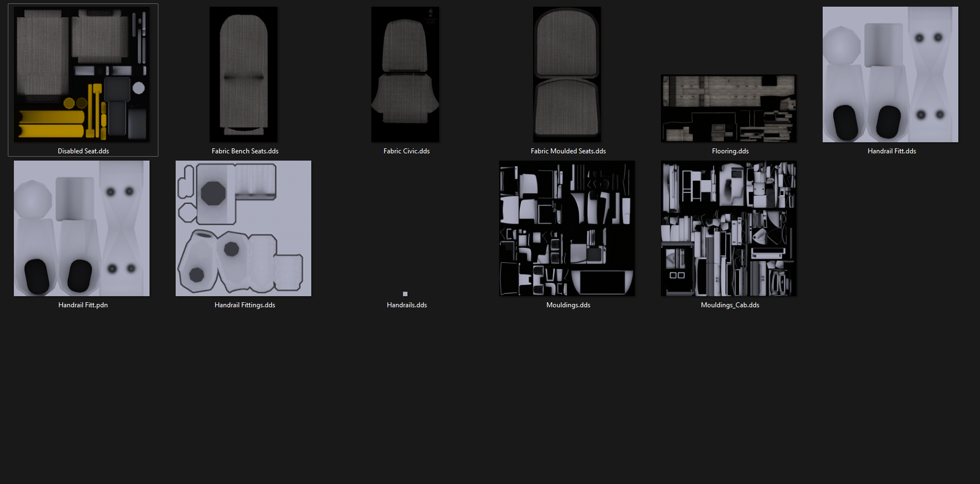Pick the Fabric Moulded Seats.dds thumbnail

(567, 74)
